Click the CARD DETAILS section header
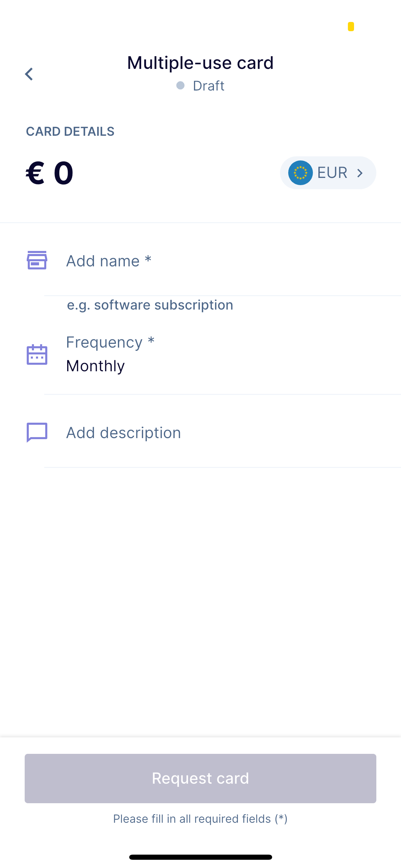The height and width of the screenshot is (868, 401). (x=70, y=132)
